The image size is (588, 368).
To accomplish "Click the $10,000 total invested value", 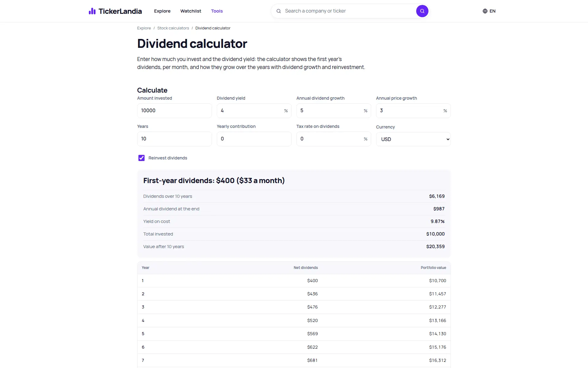I will 435,234.
